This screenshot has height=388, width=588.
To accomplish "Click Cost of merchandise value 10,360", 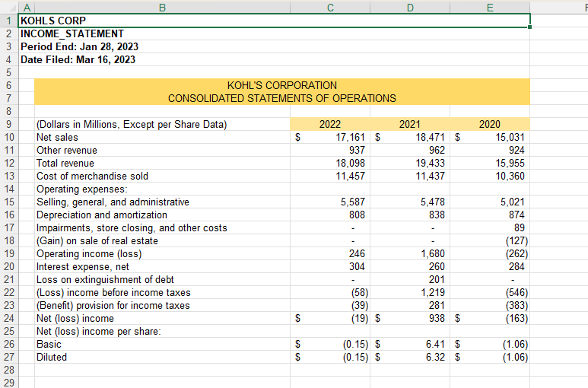I will [x=510, y=177].
